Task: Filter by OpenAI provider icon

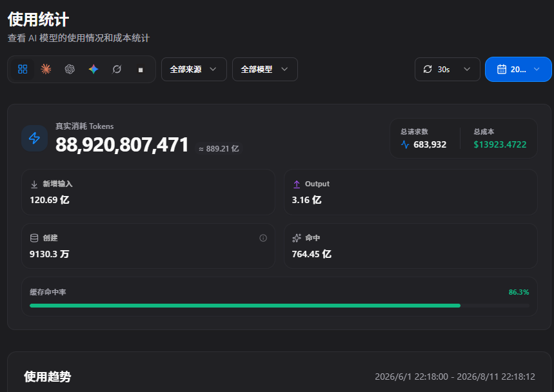Action: (x=70, y=69)
